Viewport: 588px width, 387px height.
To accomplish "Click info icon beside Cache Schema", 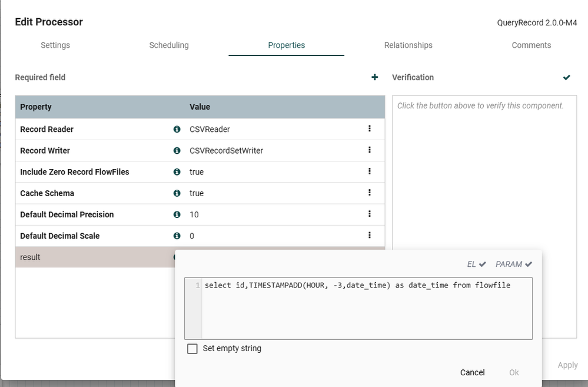I will click(x=177, y=193).
